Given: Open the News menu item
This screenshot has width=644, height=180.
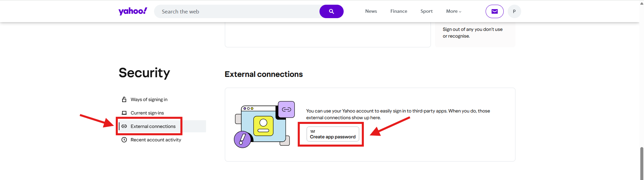Looking at the screenshot, I should (x=371, y=11).
